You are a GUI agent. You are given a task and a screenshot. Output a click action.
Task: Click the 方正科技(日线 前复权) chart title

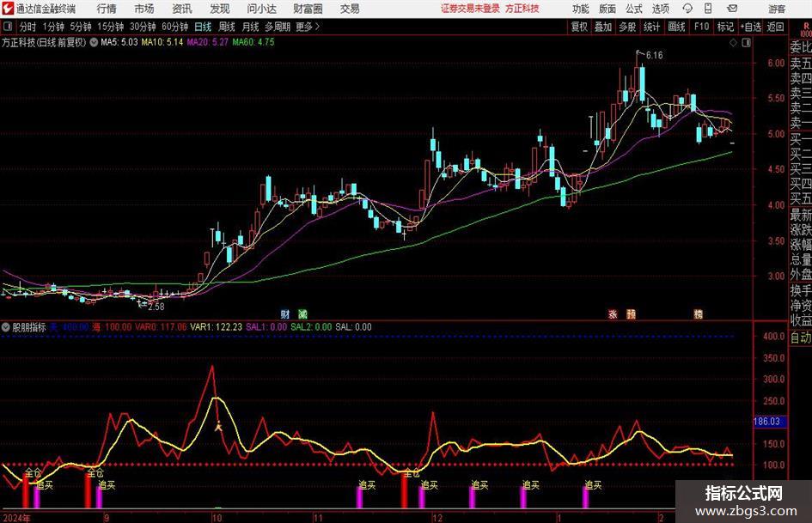pos(44,42)
